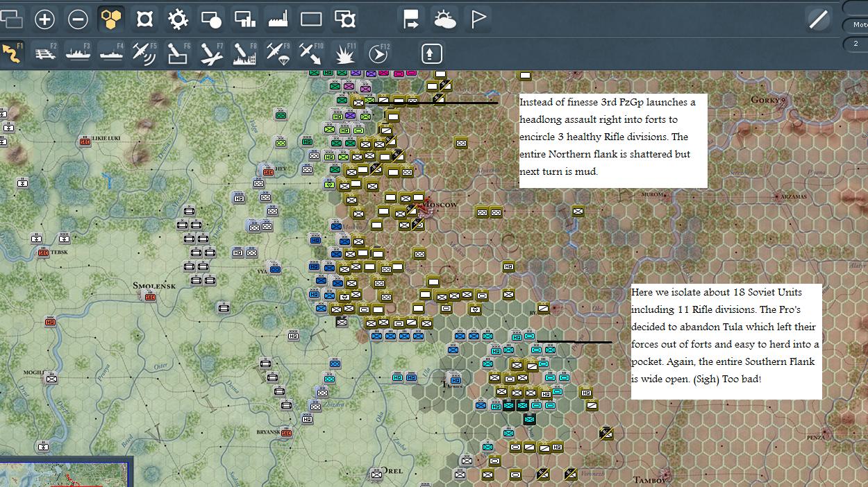The image size is (868, 487).
Task: Click the upward arrow box icon
Action: pyautogui.click(x=431, y=53)
